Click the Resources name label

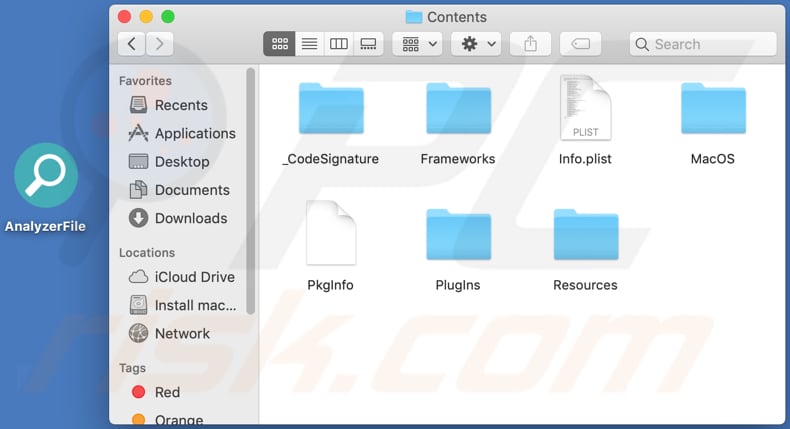(x=585, y=285)
